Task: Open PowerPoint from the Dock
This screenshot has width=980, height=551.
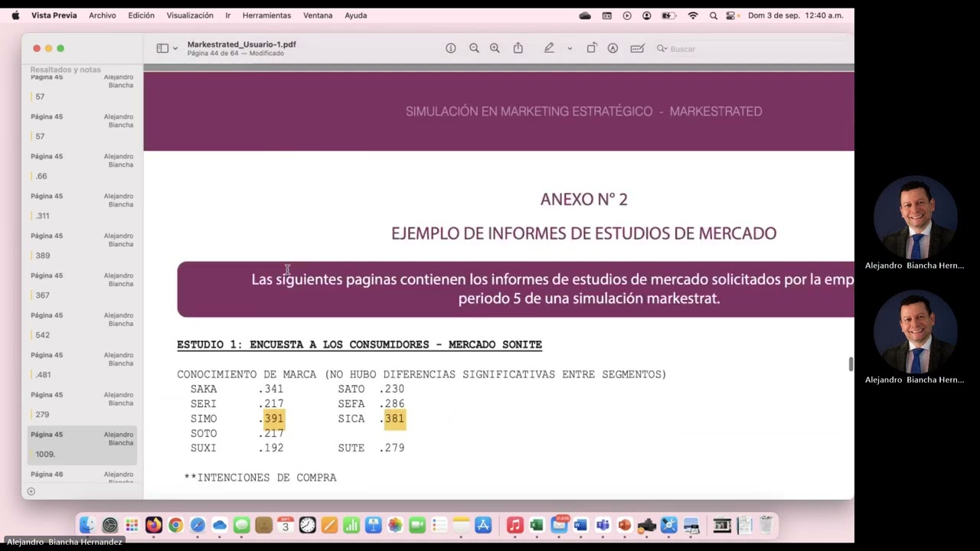Action: [624, 525]
